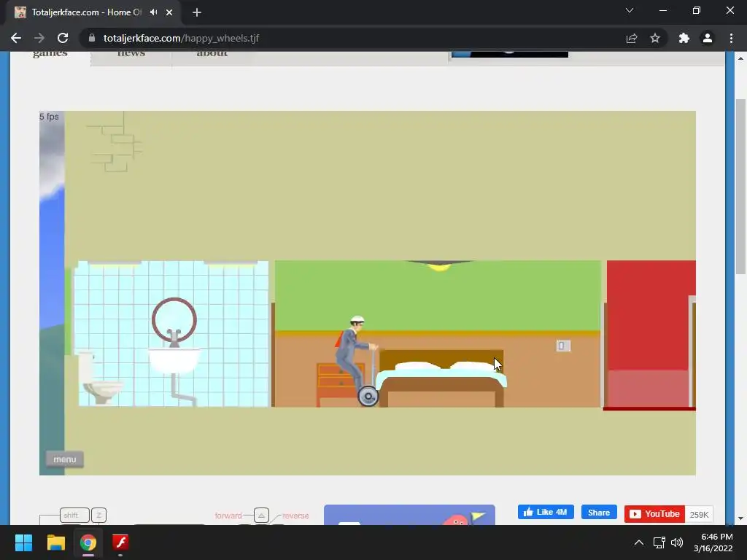Open File Explorer from the taskbar
The image size is (747, 560).
[x=55, y=542]
